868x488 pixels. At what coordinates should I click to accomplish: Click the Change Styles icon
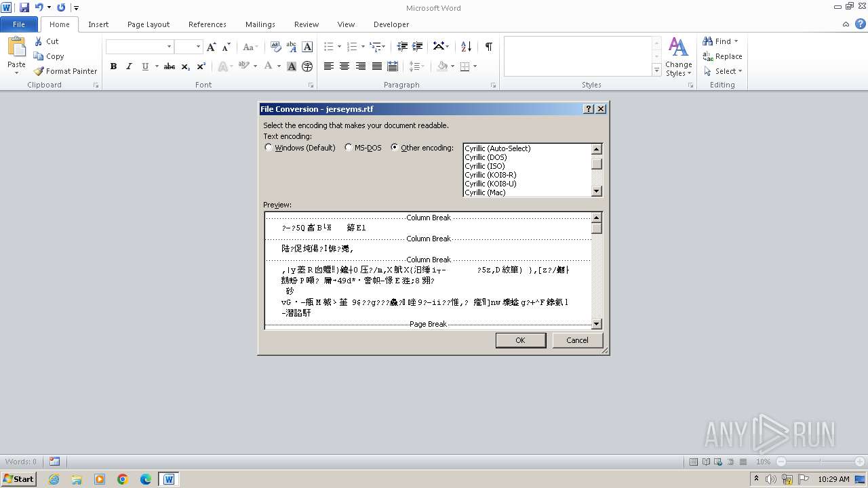point(678,57)
